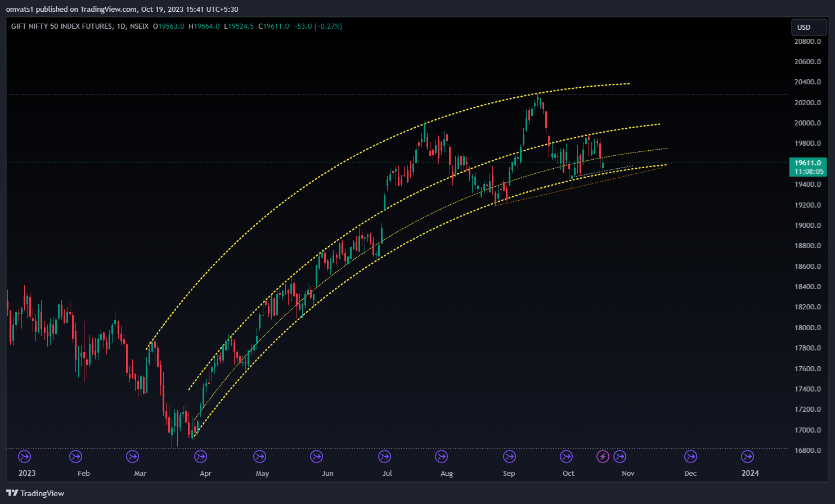The width and height of the screenshot is (835, 504).
Task: Click the 20600.0 price scale label
Action: pyautogui.click(x=807, y=62)
